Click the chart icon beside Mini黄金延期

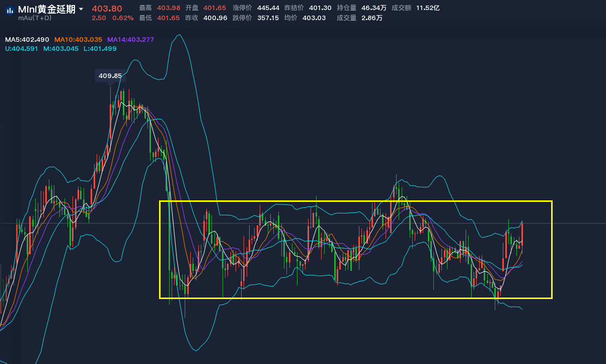click(x=10, y=10)
